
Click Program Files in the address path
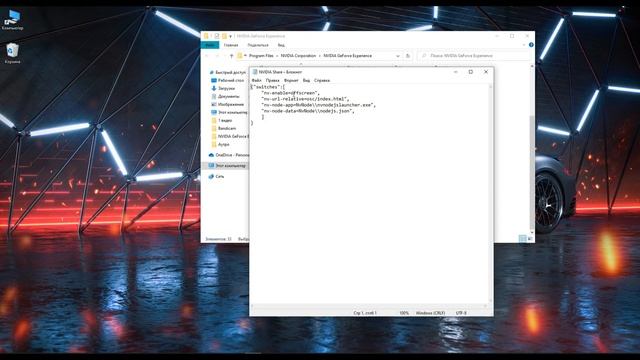click(x=261, y=56)
